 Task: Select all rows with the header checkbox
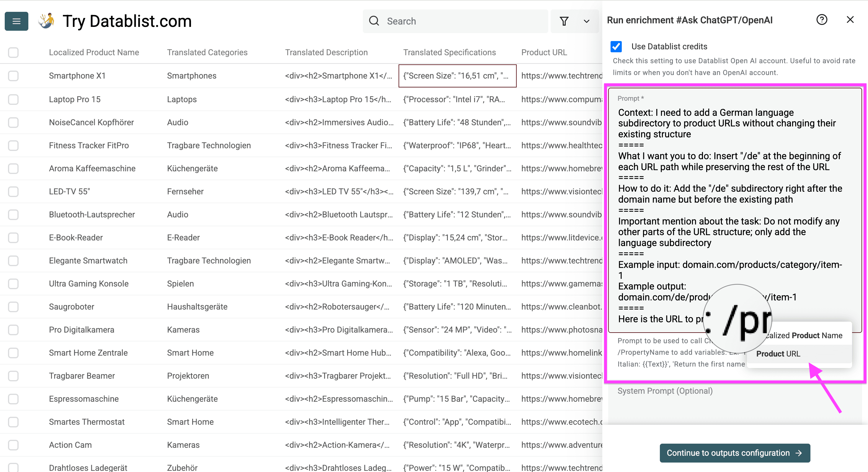tap(13, 52)
